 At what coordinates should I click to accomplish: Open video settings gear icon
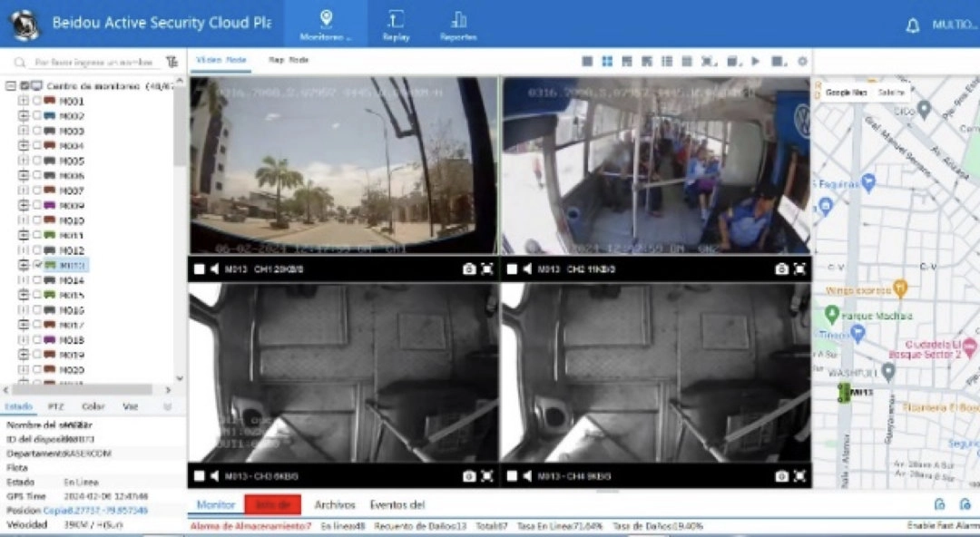[802, 62]
